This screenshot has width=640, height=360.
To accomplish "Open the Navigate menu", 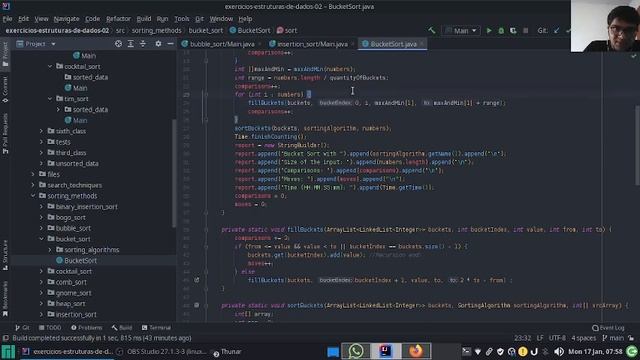I will 67,19.
